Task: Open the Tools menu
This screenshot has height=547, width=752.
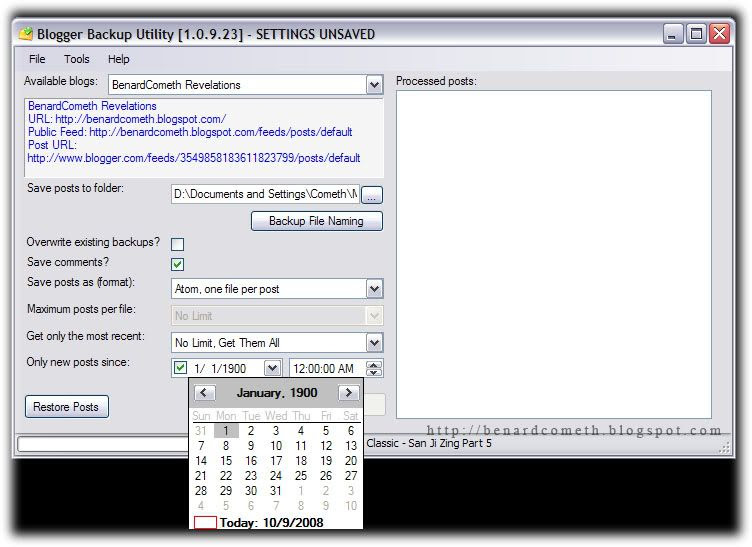Action: click(77, 59)
